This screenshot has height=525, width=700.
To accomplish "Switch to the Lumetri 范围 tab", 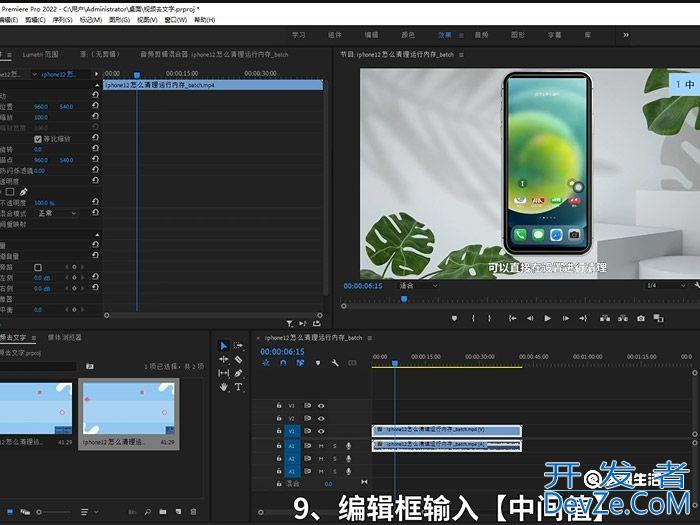I will point(41,54).
